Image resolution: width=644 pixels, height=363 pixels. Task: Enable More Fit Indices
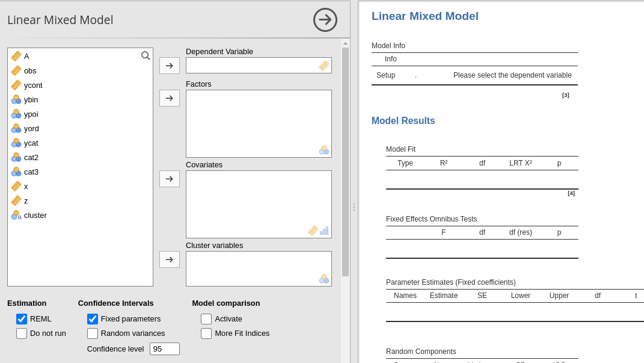point(206,334)
